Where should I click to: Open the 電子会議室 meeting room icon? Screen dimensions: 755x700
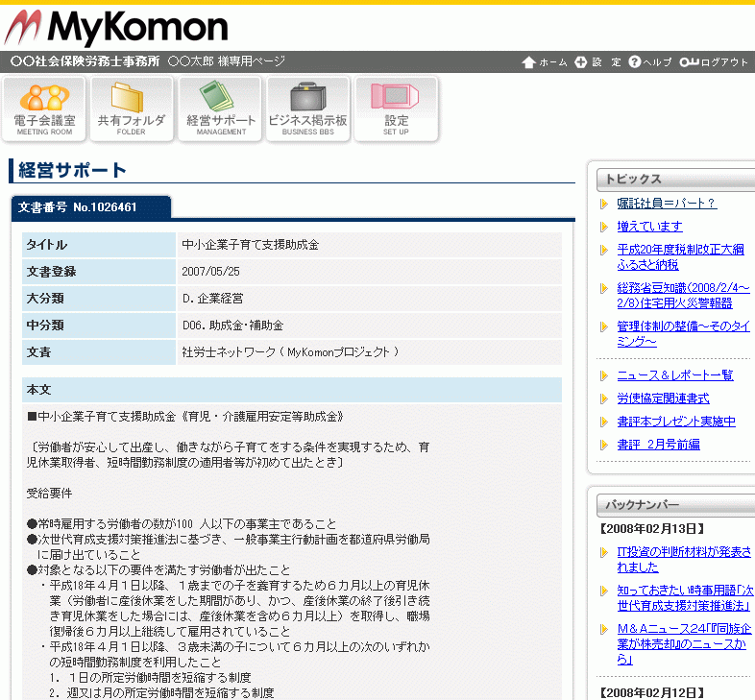pos(44,109)
